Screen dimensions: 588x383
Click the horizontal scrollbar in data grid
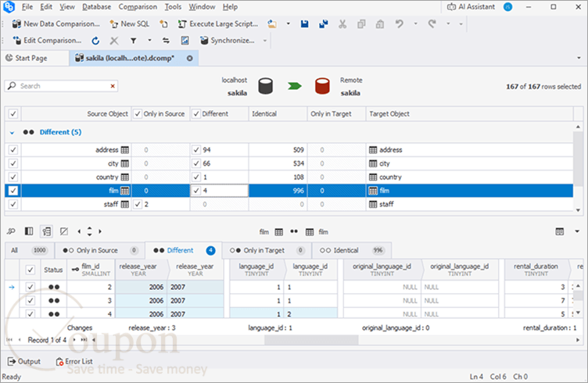(311, 340)
